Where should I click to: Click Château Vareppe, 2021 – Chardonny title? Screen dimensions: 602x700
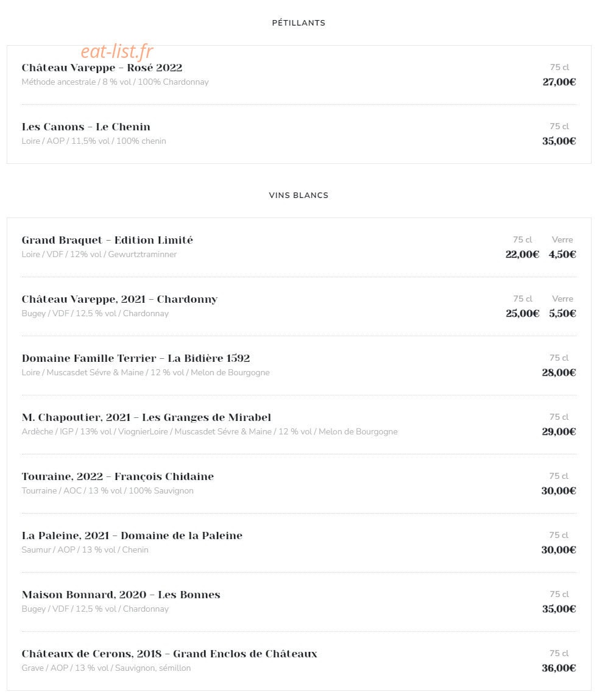point(119,299)
